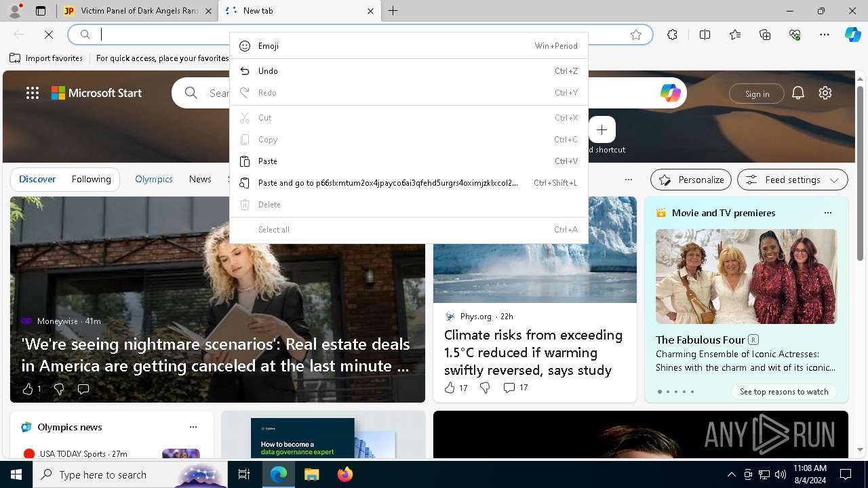868x488 pixels.
Task: Select Undo in the context menu
Action: 409,71
